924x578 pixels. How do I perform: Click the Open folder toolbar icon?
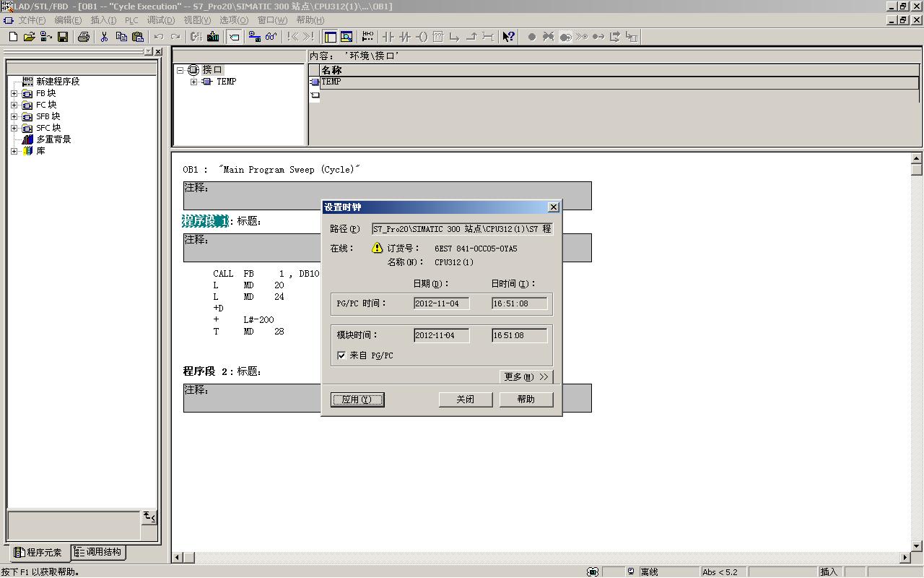pos(30,37)
